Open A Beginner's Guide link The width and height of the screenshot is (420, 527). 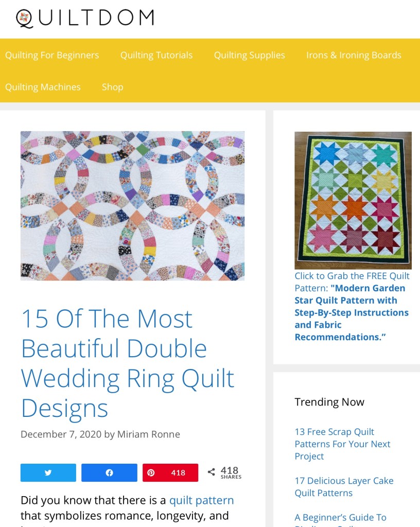coord(340,517)
